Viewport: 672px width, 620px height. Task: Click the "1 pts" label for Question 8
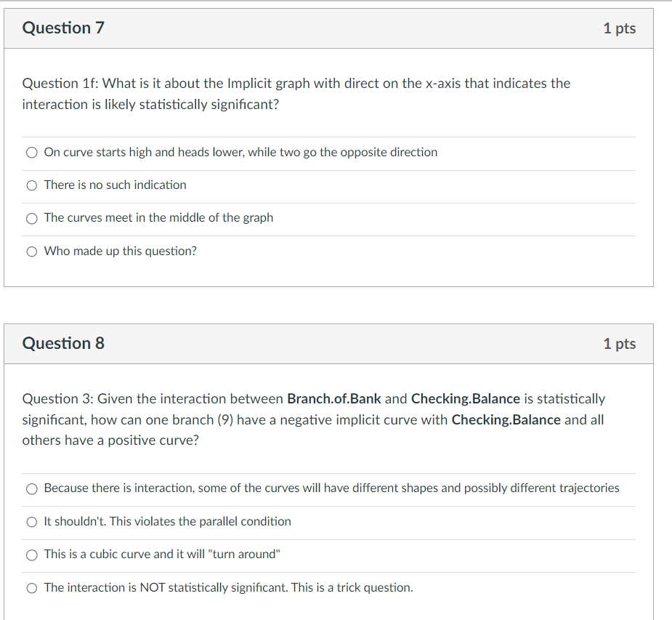point(620,342)
